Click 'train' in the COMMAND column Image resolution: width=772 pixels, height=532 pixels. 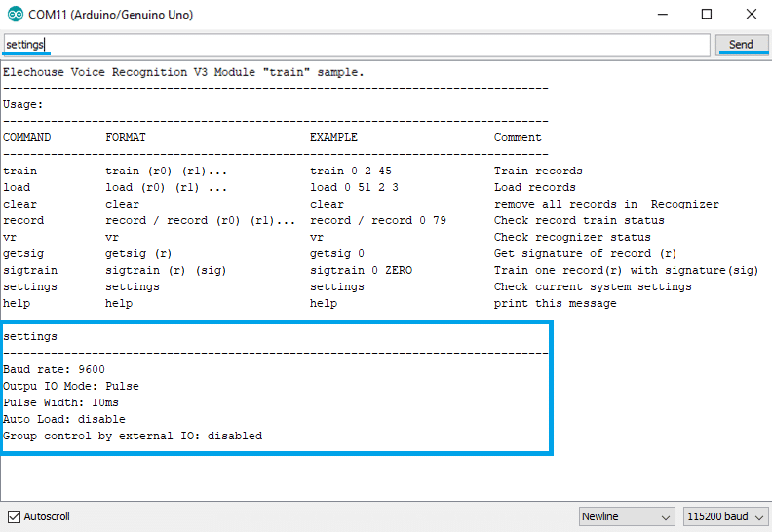point(19,171)
